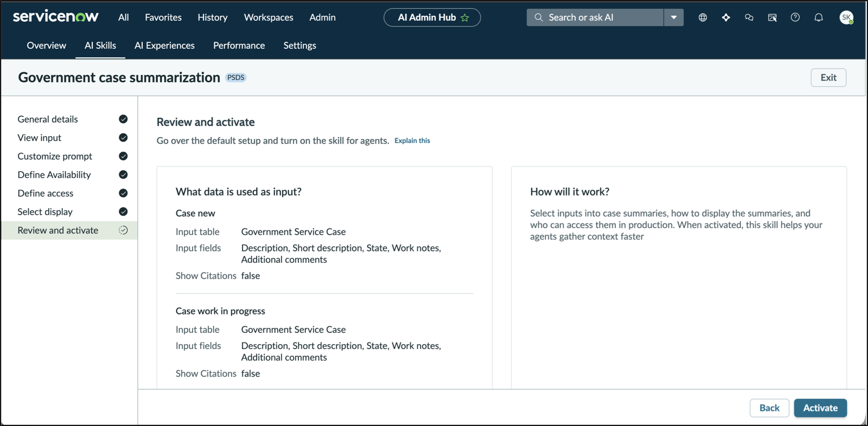
Task: Open the SK user avatar menu
Action: point(846,17)
